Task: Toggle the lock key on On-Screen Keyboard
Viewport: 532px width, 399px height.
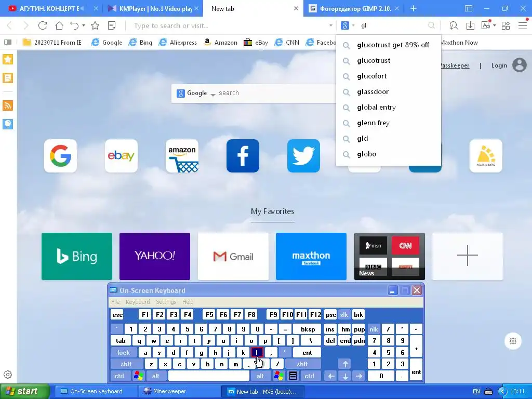Action: coord(124,353)
